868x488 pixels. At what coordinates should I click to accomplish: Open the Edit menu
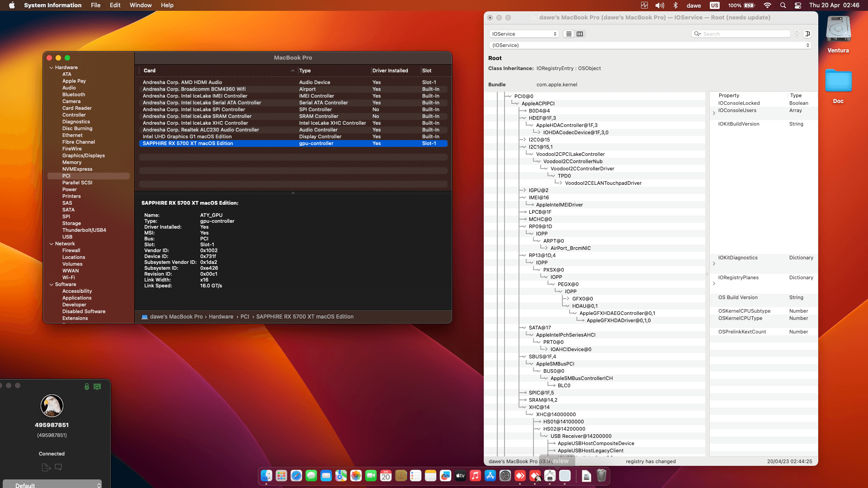(x=115, y=5)
